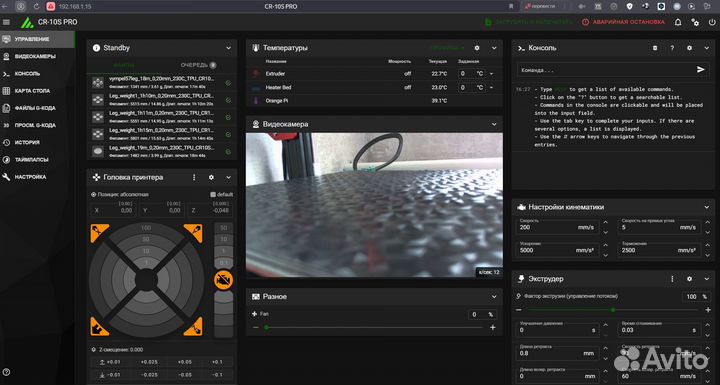Open Экструдер three-dot menu

click(x=672, y=279)
